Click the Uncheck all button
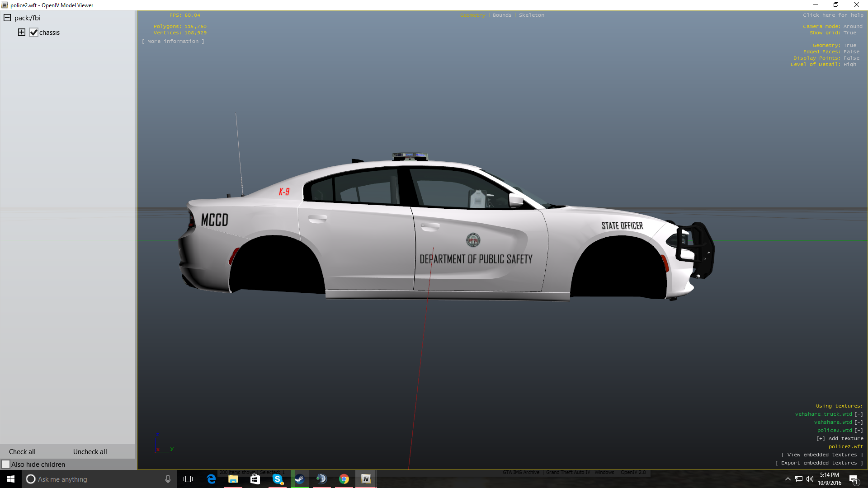This screenshot has height=488, width=868. (x=90, y=452)
